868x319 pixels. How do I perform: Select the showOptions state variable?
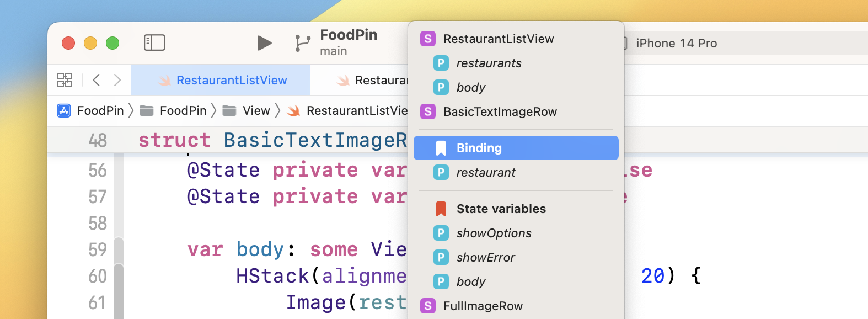[x=493, y=233]
